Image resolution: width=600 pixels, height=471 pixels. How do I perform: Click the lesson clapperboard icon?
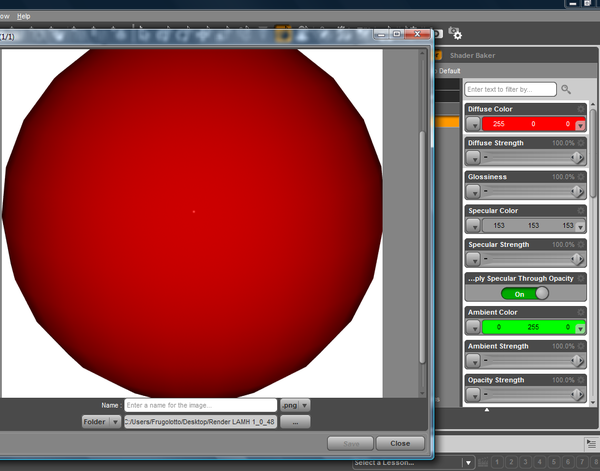pos(483,463)
